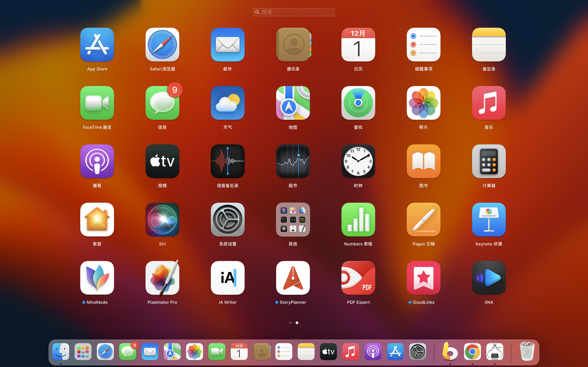
Task: Click the 搜索 search field
Action: coord(294,12)
